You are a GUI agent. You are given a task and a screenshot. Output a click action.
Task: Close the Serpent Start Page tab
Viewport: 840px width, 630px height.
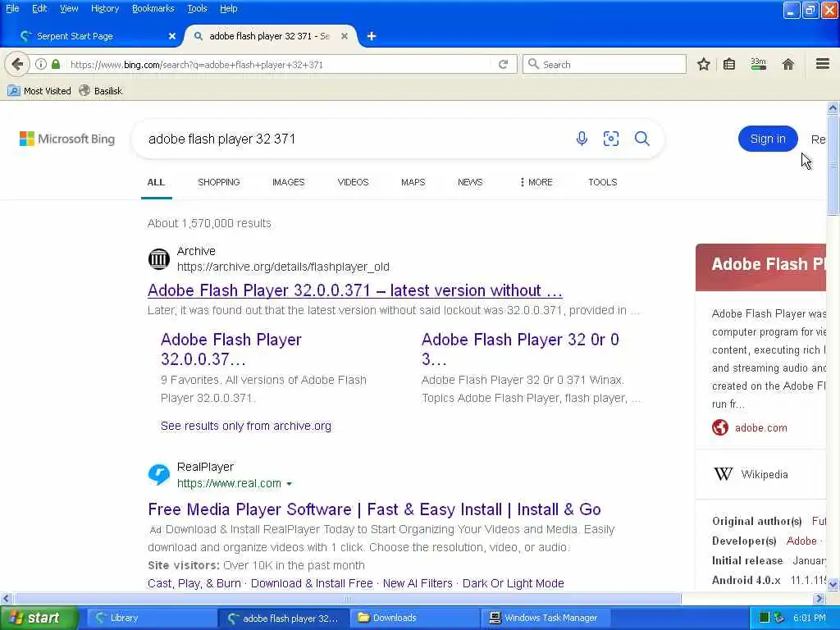coord(172,36)
